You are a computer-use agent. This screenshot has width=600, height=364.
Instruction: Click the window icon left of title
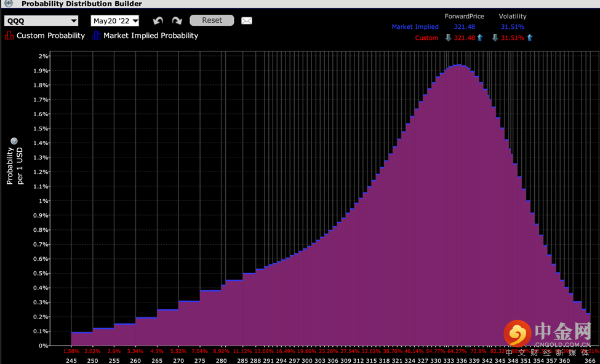point(9,4)
